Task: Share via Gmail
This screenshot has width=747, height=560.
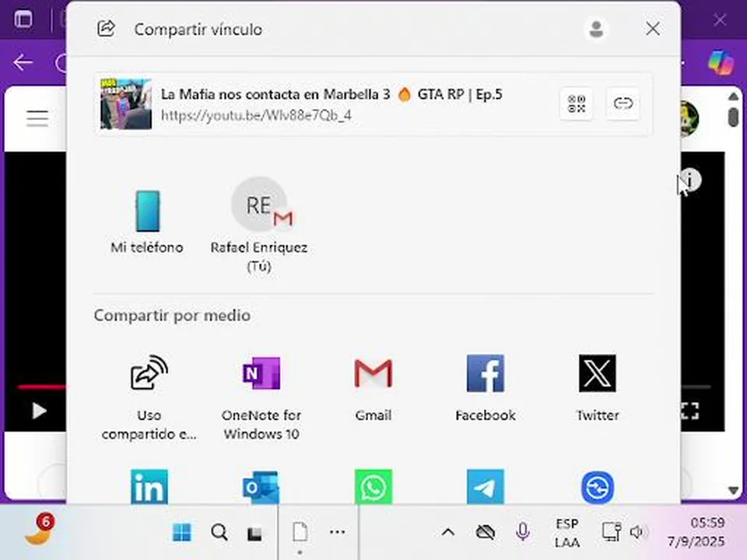Action: click(x=373, y=388)
